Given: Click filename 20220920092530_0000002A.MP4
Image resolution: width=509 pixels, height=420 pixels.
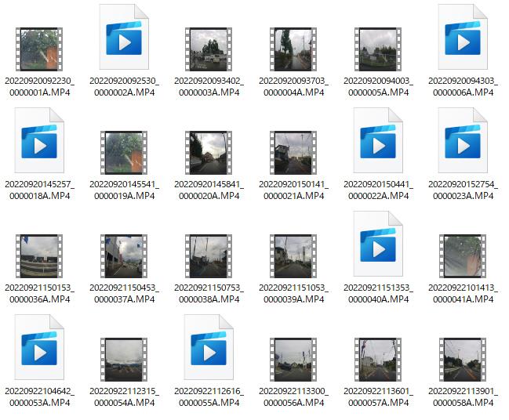Looking at the screenshot, I should pos(125,87).
